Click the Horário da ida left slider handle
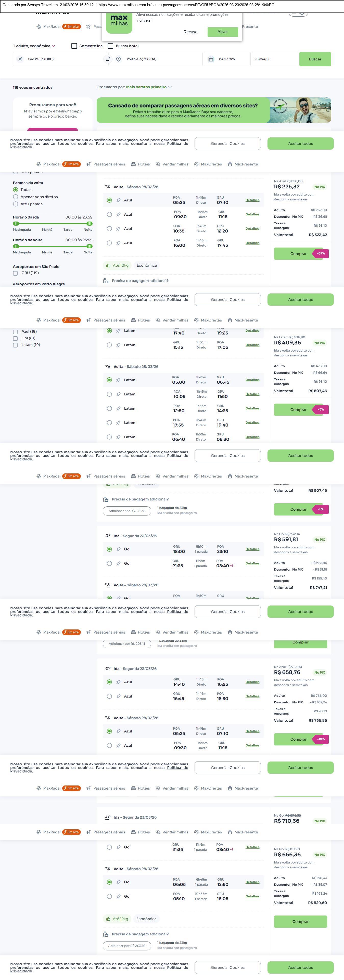The image size is (344, 980). point(16,224)
